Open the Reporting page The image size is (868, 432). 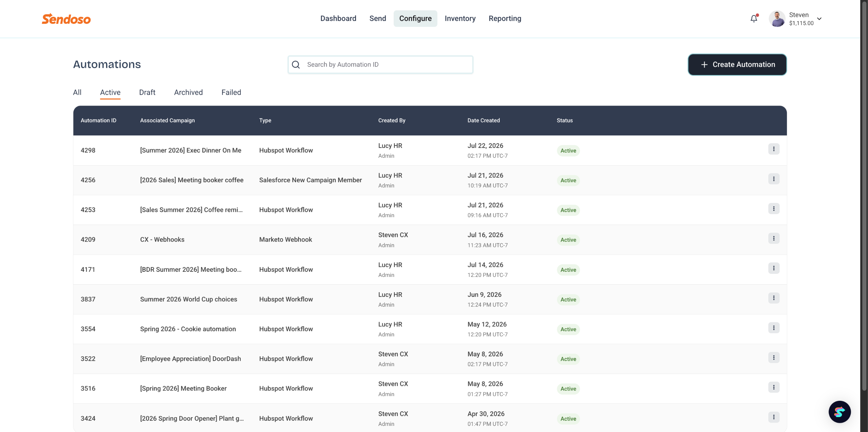[x=505, y=18]
